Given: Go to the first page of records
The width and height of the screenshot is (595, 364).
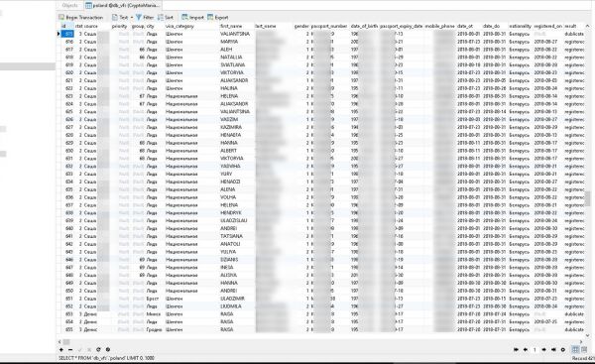Looking at the screenshot, I should pos(516,349).
